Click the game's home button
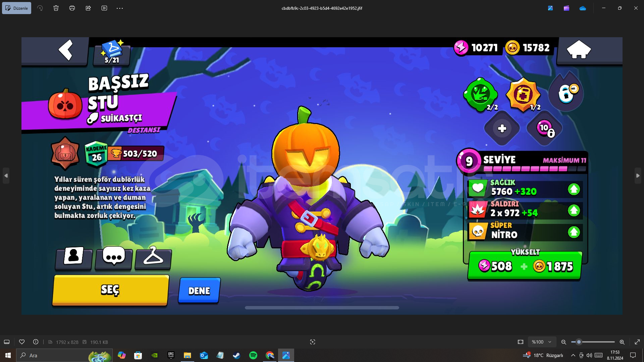This screenshot has height=362, width=644. coord(579,50)
